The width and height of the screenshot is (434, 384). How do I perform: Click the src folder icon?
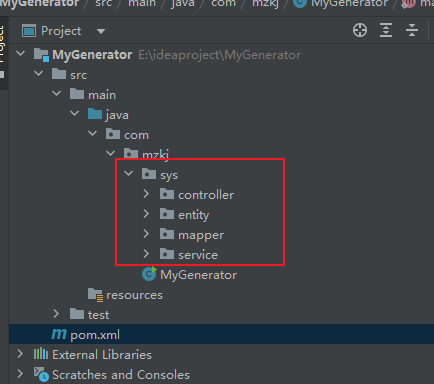(59, 74)
